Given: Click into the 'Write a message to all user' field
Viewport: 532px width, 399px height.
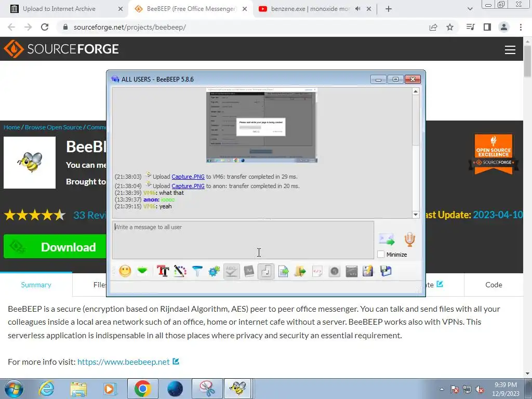Looking at the screenshot, I should pyautogui.click(x=243, y=240).
